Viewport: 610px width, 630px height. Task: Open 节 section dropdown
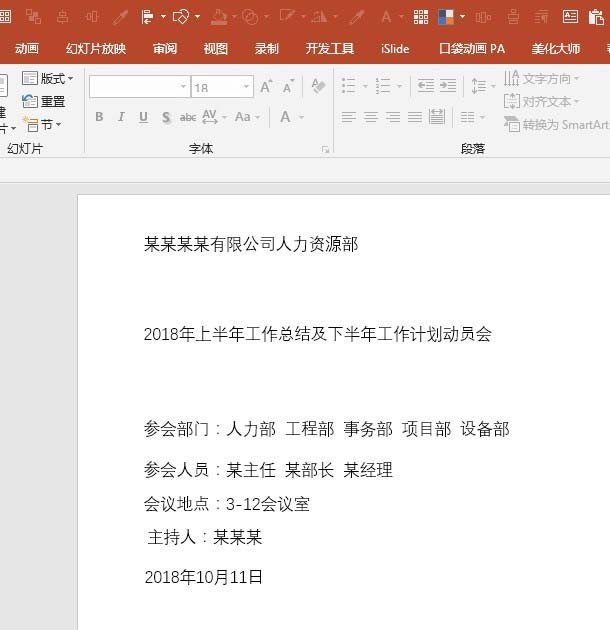pos(42,125)
